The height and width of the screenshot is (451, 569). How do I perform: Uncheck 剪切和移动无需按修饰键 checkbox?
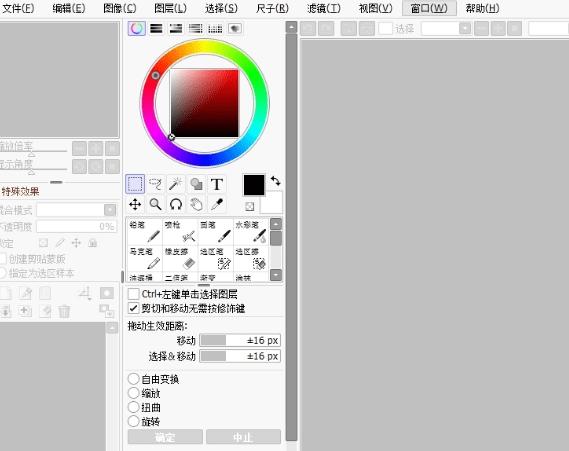(133, 308)
